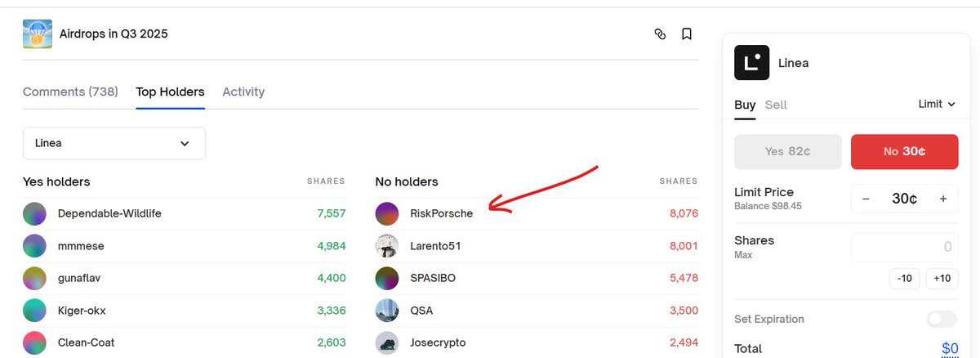The height and width of the screenshot is (358, 980).
Task: Click the Balance $98.45 text
Action: [x=768, y=206]
